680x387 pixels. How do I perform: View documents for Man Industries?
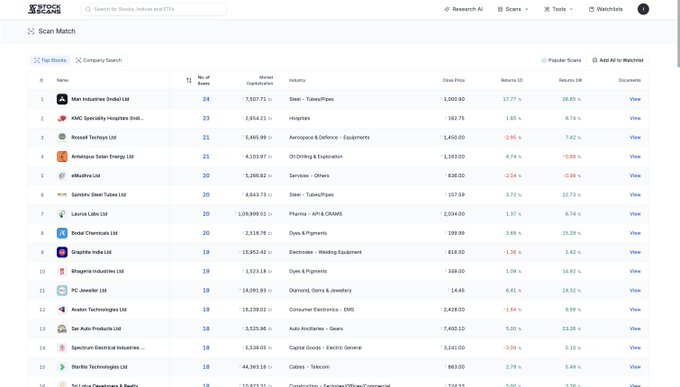[635, 99]
